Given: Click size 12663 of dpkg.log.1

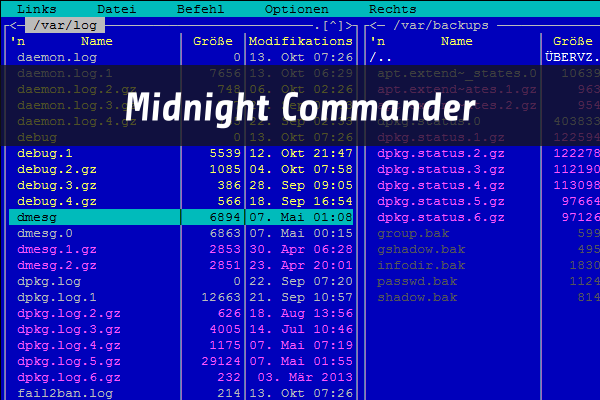Looking at the screenshot, I should coord(221,297).
